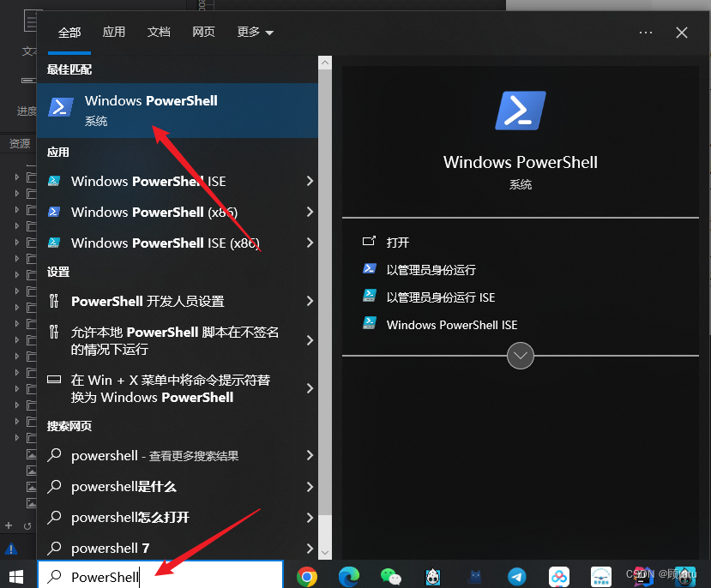Expand the Windows PowerShell (x86) row chevron

point(310,212)
